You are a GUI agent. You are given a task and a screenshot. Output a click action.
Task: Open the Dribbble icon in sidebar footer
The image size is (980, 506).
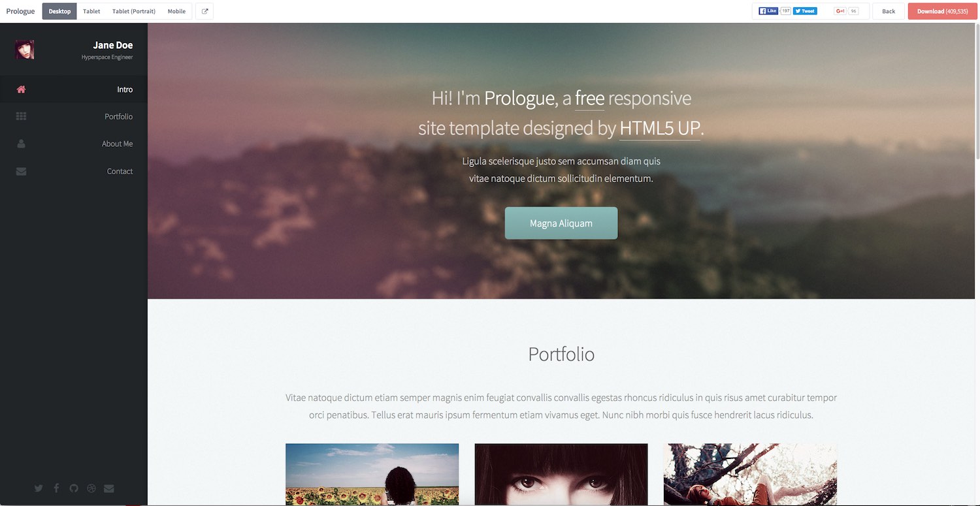point(91,488)
